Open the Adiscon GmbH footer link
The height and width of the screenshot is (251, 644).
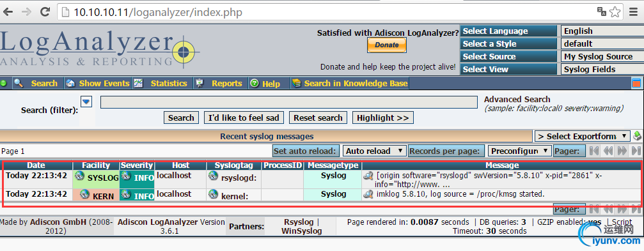pyautogui.click(x=59, y=222)
